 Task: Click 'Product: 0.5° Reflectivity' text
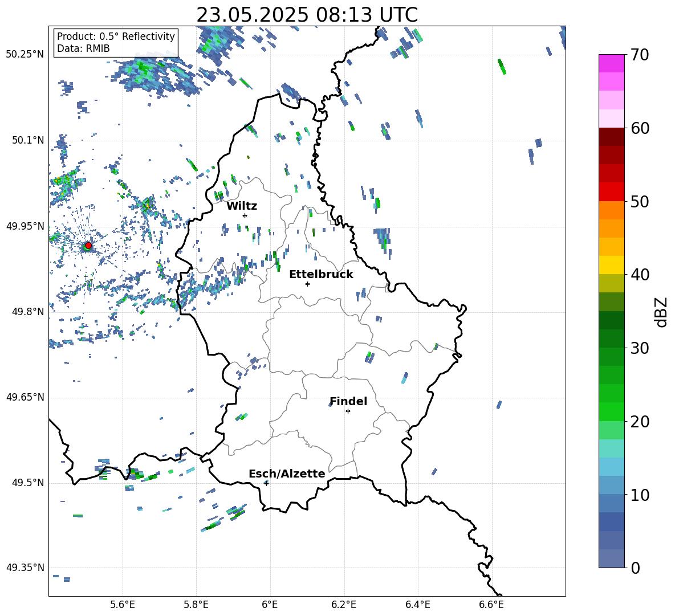116,36
